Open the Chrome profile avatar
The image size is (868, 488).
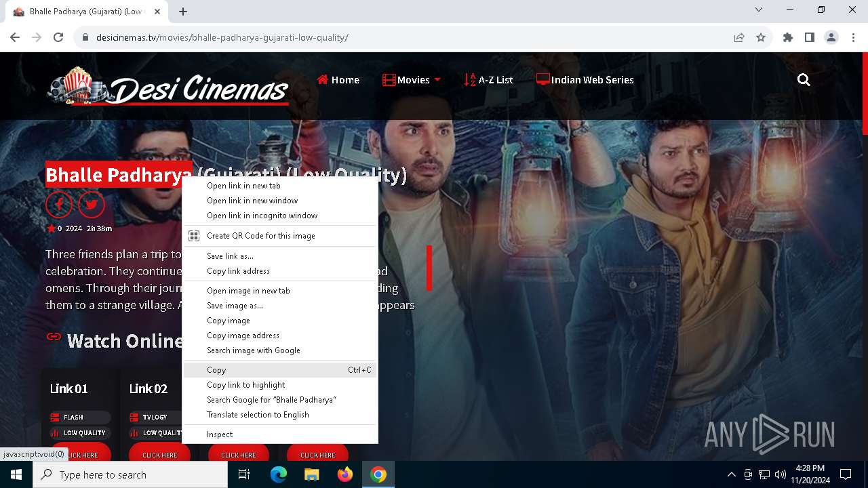[x=831, y=37]
